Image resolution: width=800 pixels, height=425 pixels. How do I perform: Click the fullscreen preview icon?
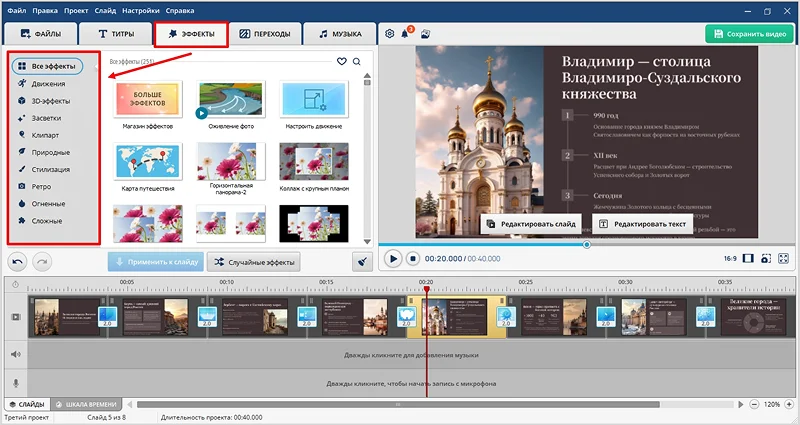(x=782, y=258)
